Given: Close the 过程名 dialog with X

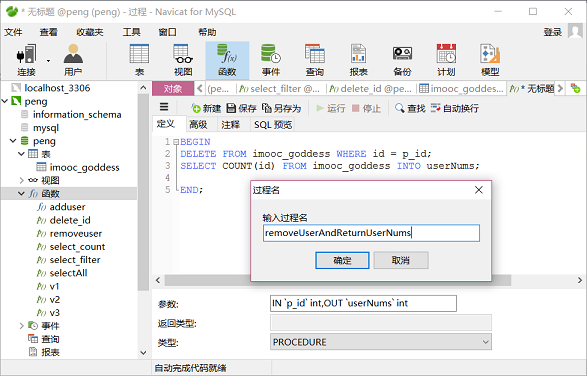Looking at the screenshot, I should [x=478, y=190].
